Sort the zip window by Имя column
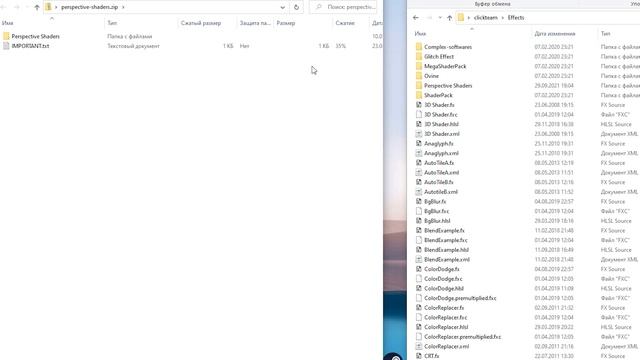 click(8, 23)
